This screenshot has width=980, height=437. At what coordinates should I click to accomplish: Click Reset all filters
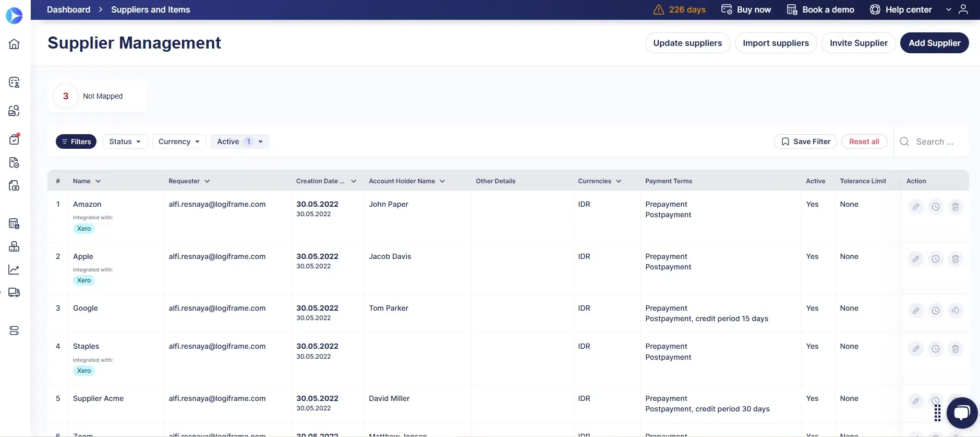864,141
